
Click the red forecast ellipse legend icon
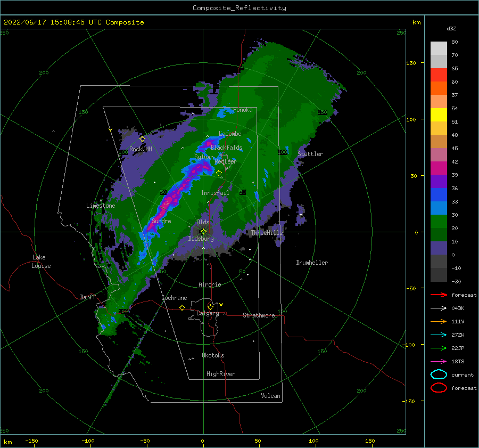pyautogui.click(x=439, y=388)
